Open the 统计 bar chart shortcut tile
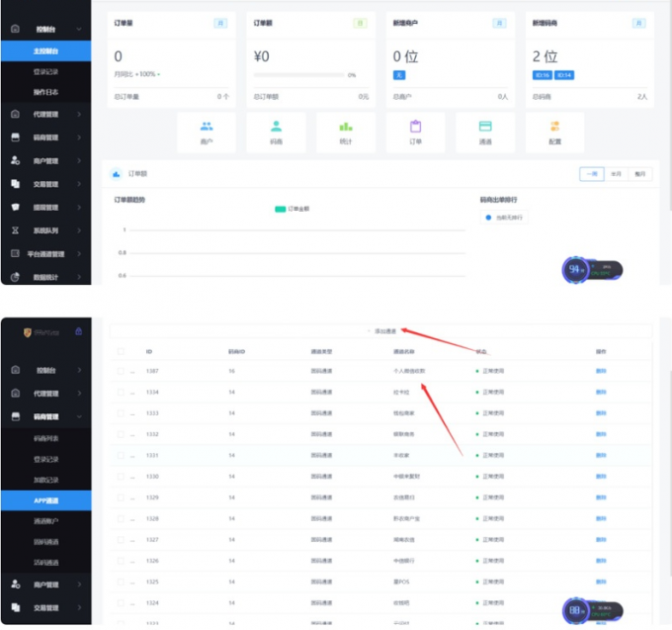The width and height of the screenshot is (672, 630). click(x=346, y=133)
